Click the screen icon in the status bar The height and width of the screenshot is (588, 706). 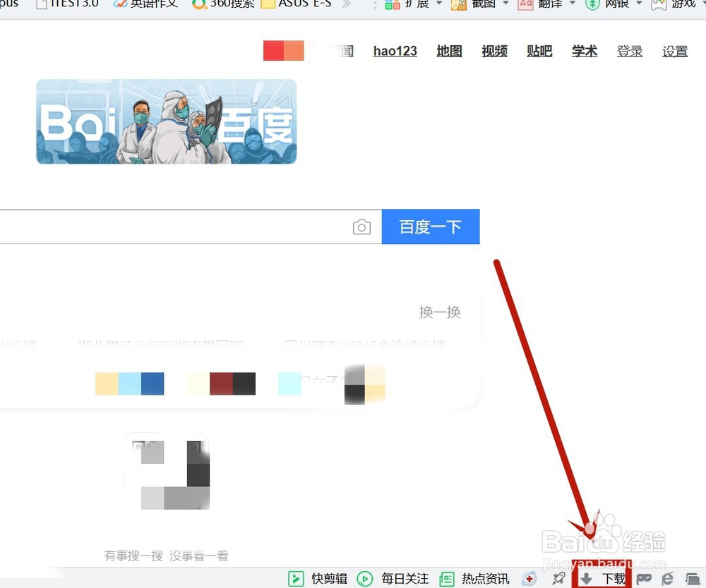coord(693,579)
